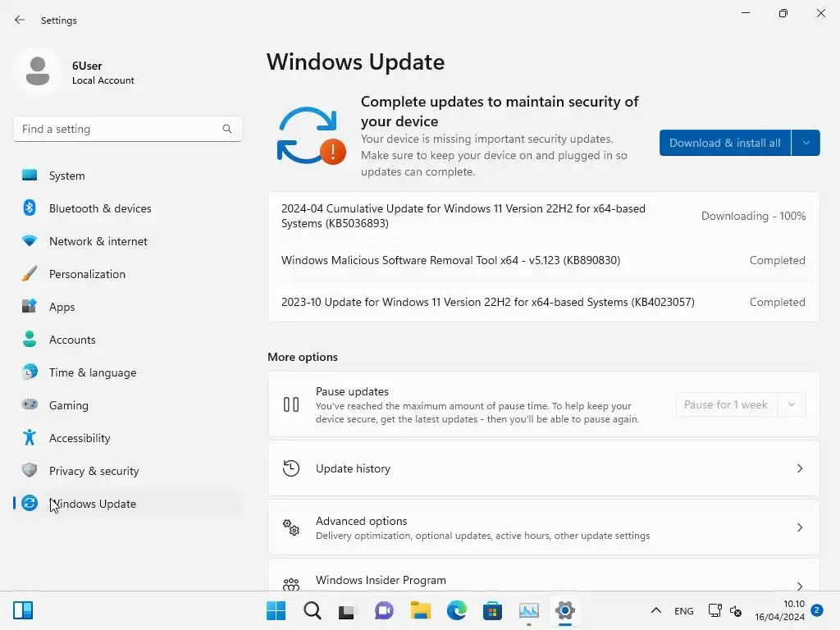This screenshot has height=630, width=840.
Task: Click the Gaming controller icon
Action: point(30,404)
